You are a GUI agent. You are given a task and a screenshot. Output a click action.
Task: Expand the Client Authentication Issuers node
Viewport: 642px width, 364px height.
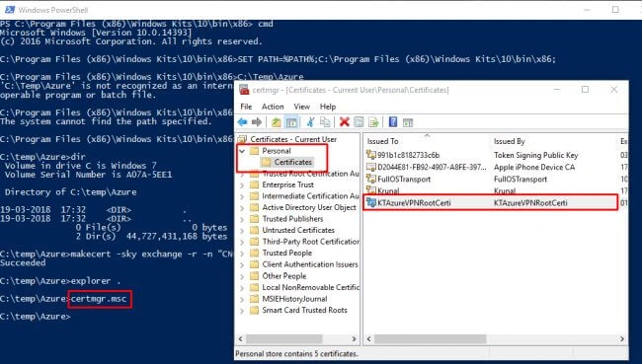[242, 265]
